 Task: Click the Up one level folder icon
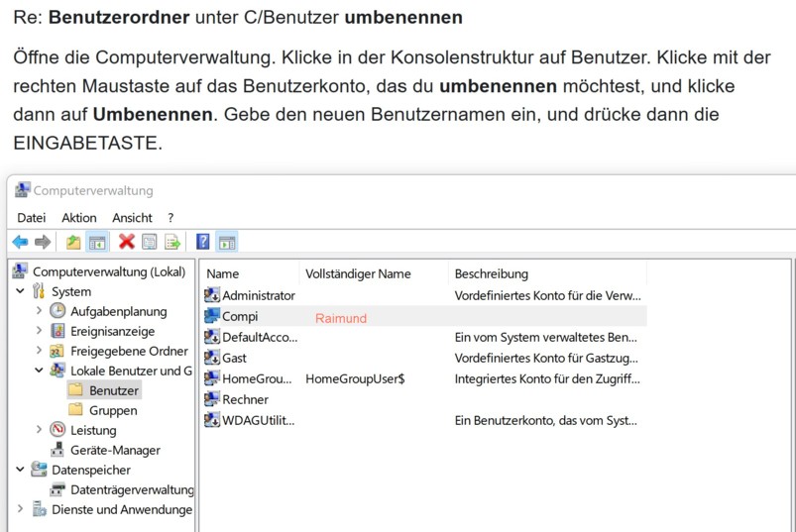tap(73, 242)
